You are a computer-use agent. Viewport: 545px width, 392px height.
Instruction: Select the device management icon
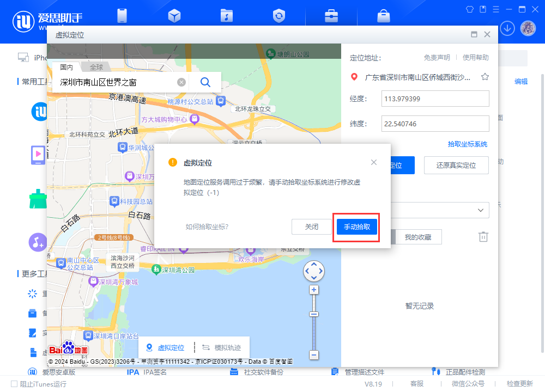point(122,16)
